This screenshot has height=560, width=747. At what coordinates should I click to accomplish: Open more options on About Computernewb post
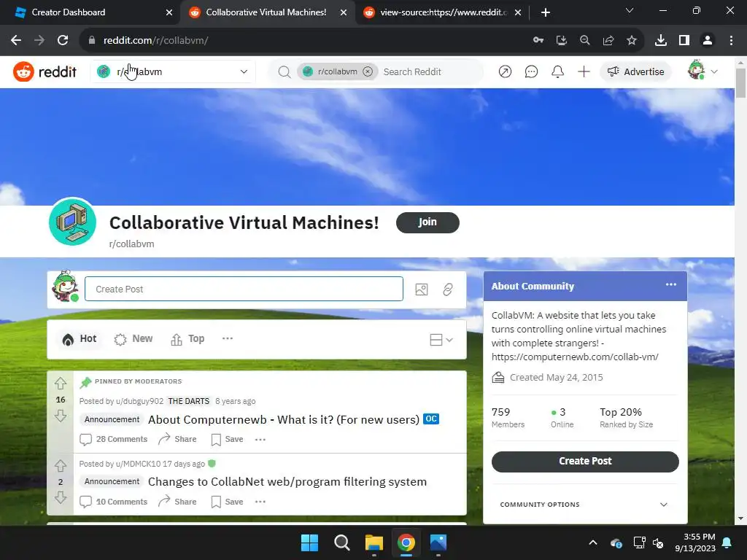(260, 439)
